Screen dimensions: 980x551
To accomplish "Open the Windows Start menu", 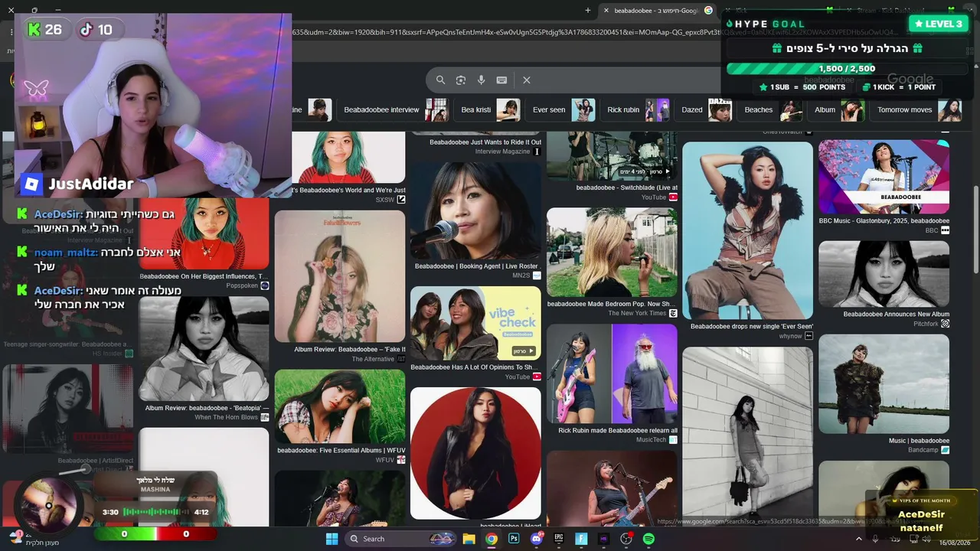I will (x=332, y=539).
